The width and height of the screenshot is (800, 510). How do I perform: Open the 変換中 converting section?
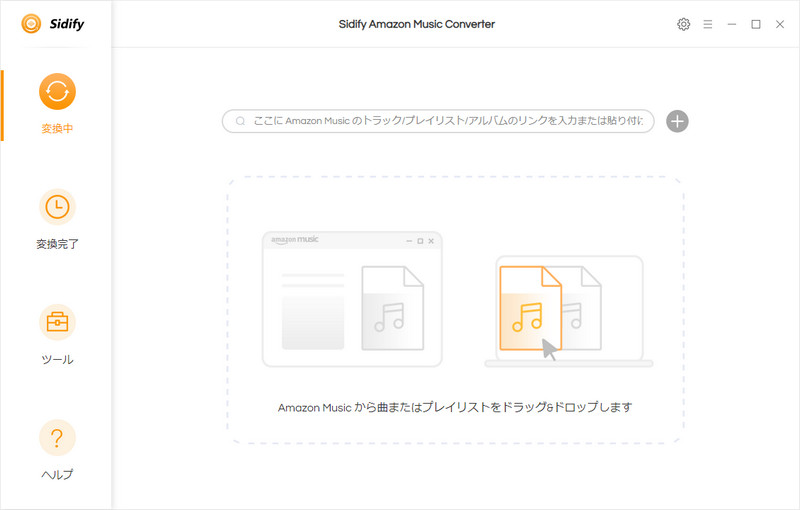point(57,105)
